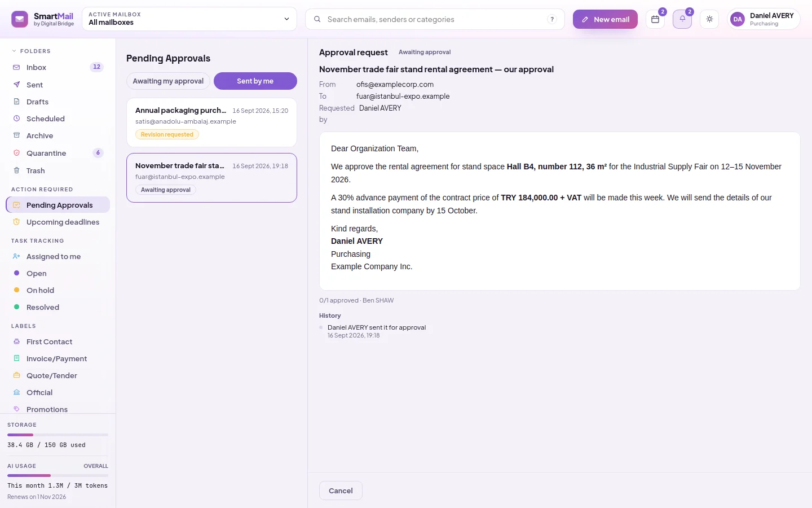Open Upcoming deadlines
The width and height of the screenshot is (812, 508).
click(58, 222)
